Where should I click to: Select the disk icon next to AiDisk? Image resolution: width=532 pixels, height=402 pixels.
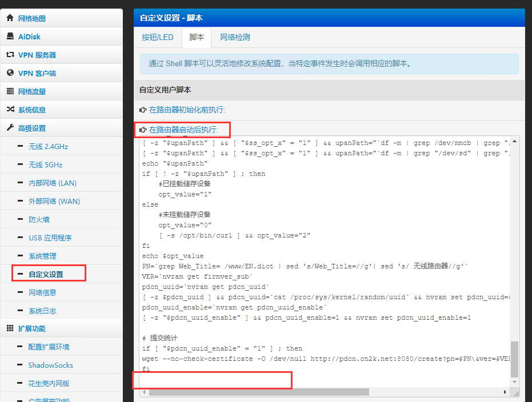(9, 36)
